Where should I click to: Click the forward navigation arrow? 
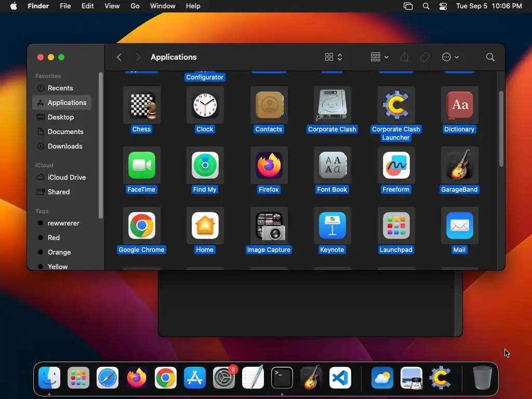click(138, 57)
